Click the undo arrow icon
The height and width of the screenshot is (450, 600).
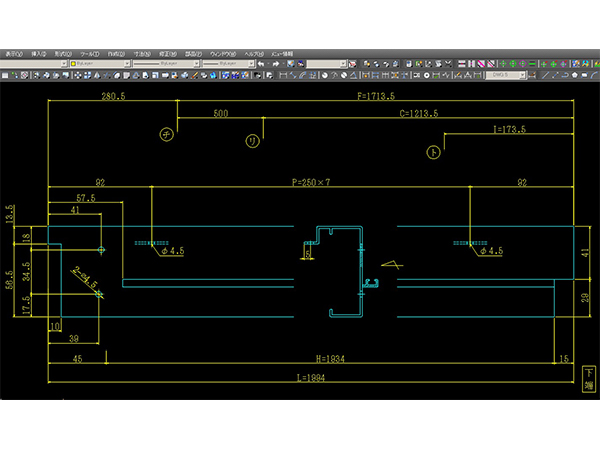tap(261, 63)
